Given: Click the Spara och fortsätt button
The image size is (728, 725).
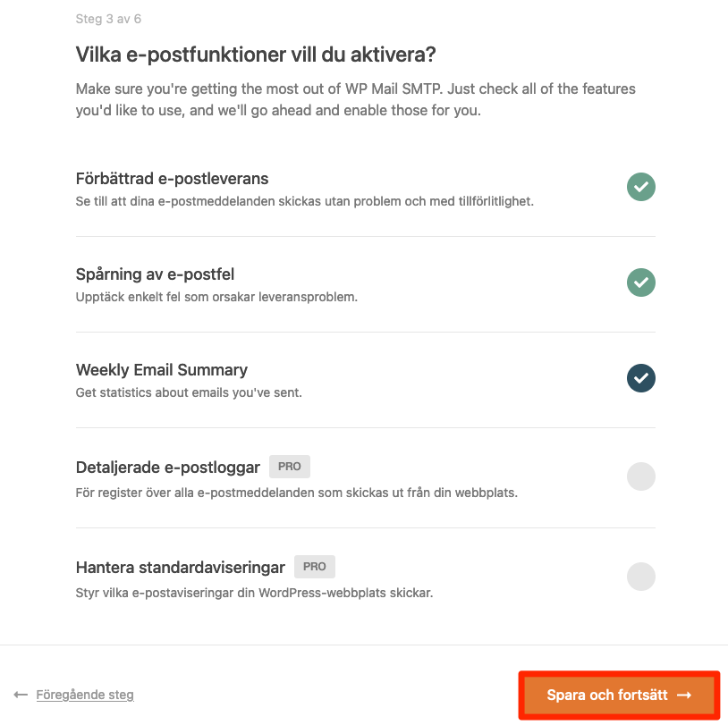Looking at the screenshot, I should coord(619,695).
